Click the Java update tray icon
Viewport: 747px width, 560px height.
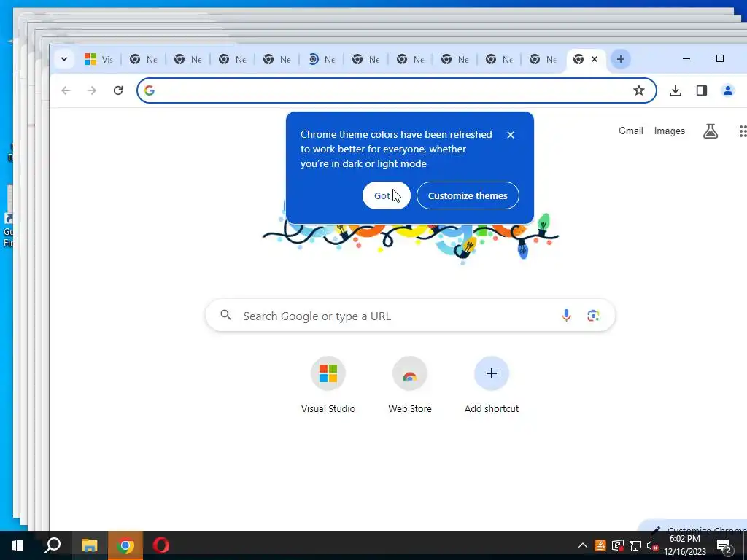(x=600, y=545)
